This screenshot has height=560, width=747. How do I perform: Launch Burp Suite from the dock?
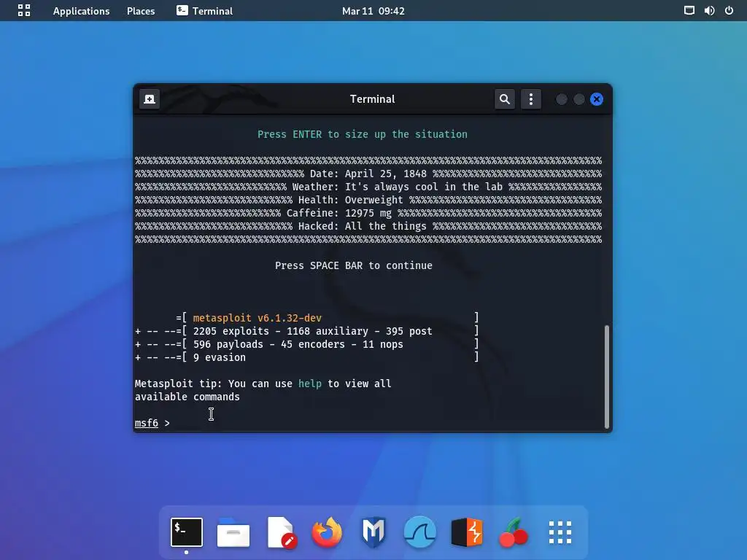[x=466, y=532]
